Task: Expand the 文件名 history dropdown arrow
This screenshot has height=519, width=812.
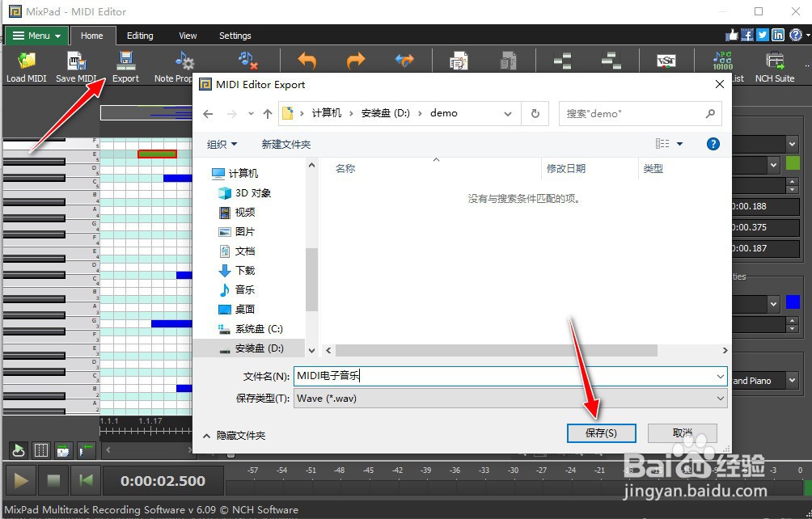Action: coord(720,376)
